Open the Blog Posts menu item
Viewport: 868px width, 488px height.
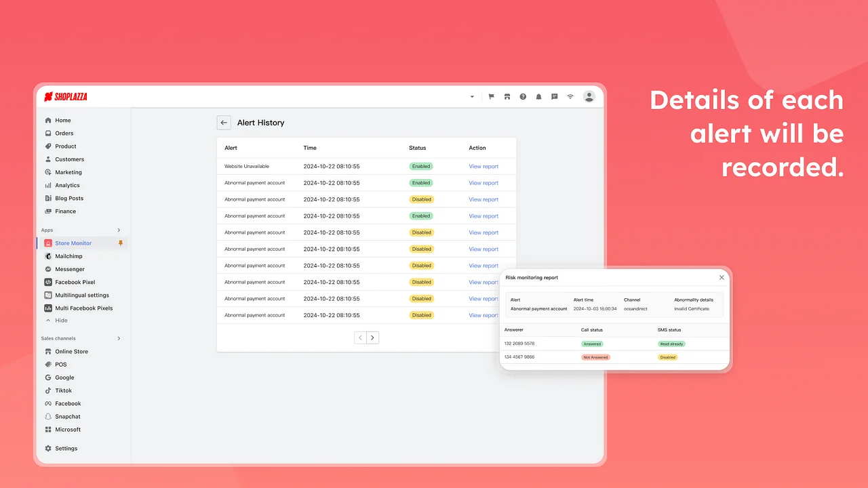pos(68,198)
